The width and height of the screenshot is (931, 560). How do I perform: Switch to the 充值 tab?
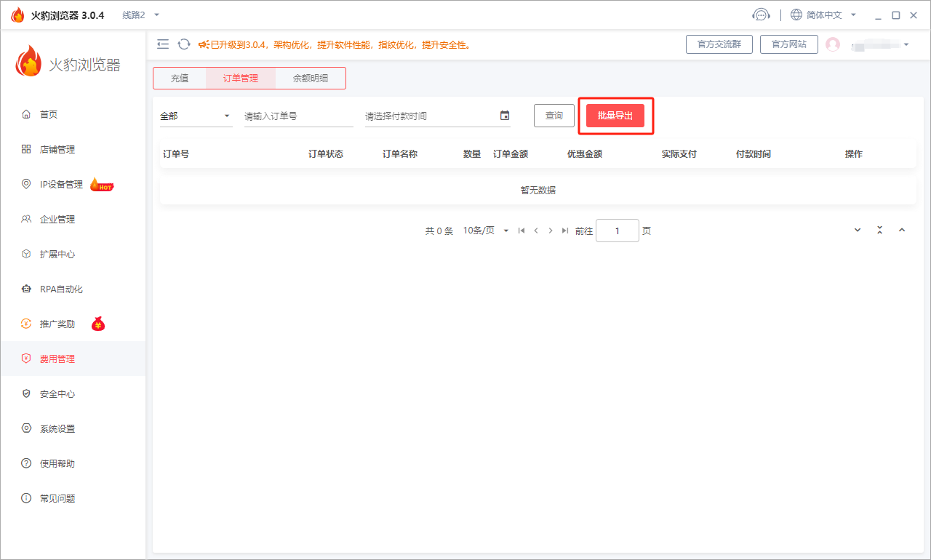point(180,79)
